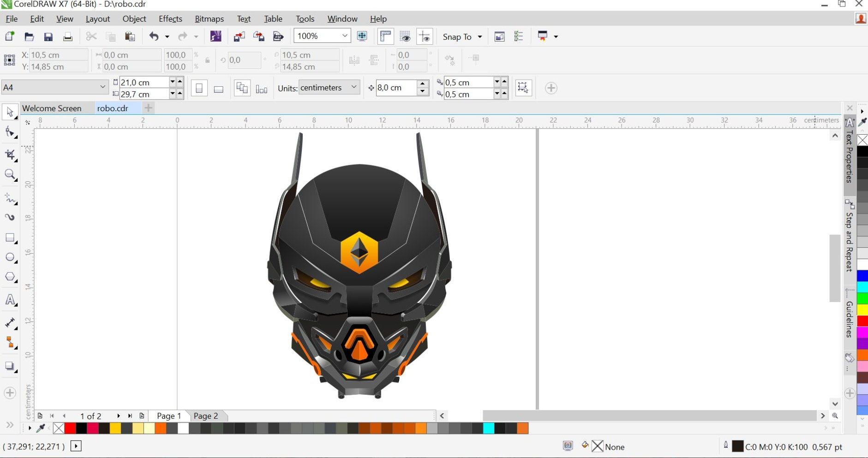This screenshot has height=458, width=868.
Task: Open the Layout menu
Action: click(98, 19)
